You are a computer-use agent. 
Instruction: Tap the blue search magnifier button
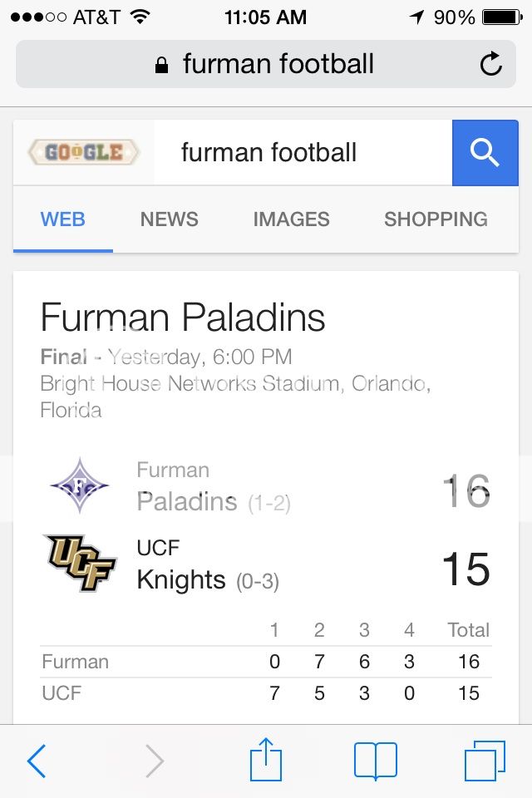485,153
